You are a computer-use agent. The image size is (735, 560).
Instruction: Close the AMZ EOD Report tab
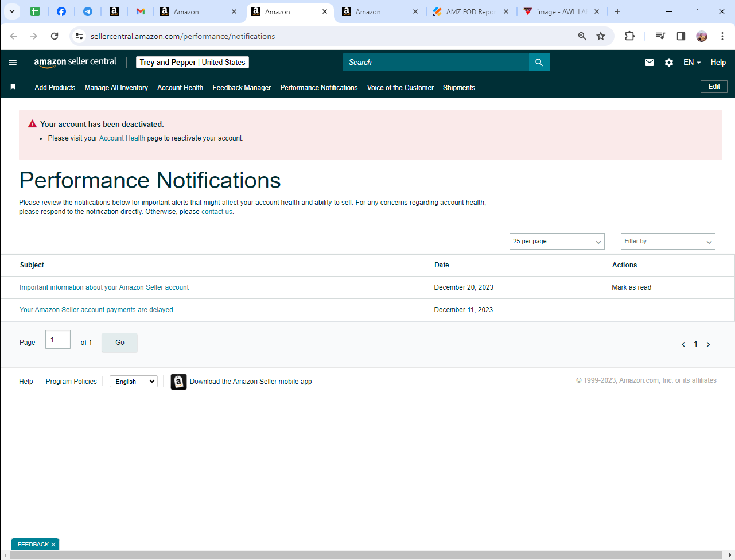click(x=506, y=11)
